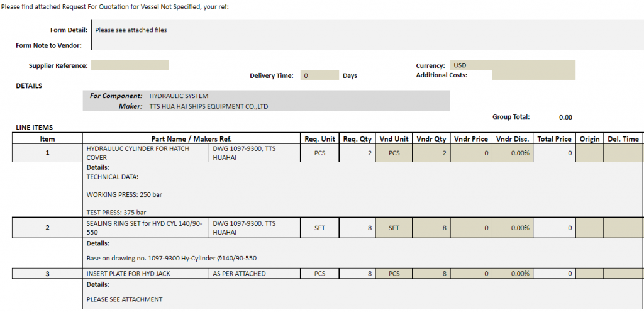Click the HYDRAULUC CYLINDER FOR HATCH COVER cell
Screen dimensions: 644x312
(146, 153)
